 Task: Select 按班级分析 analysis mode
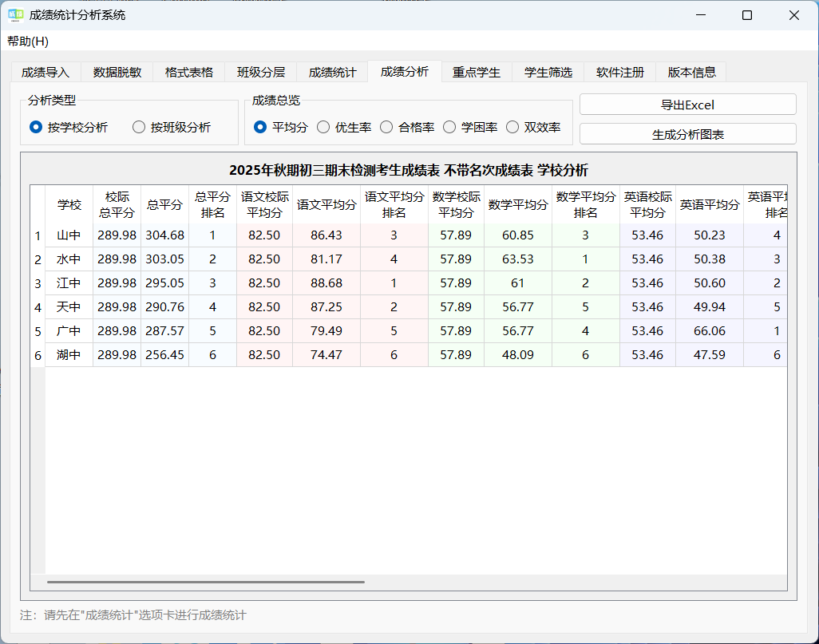point(138,126)
